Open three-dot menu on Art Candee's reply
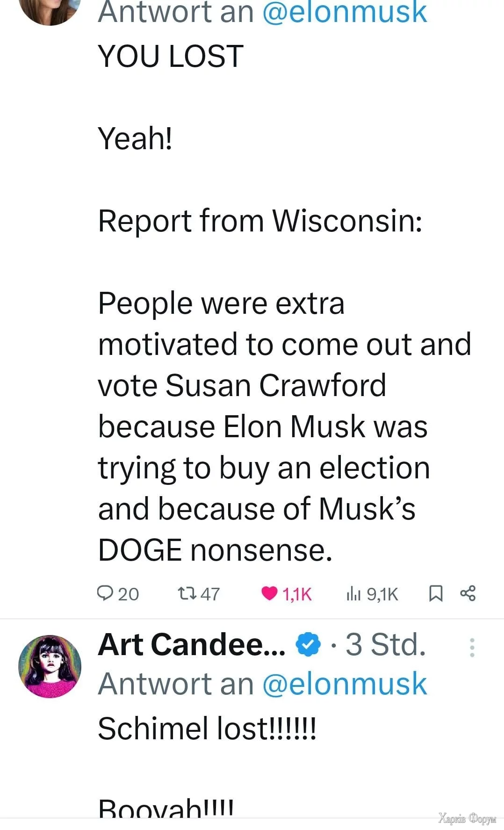This screenshot has height=830, width=504. 472,648
